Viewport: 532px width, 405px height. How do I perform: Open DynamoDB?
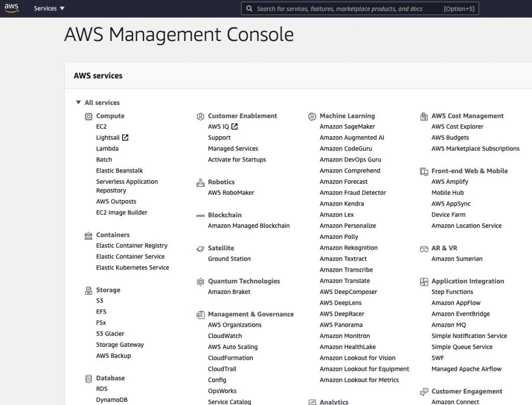click(x=112, y=400)
